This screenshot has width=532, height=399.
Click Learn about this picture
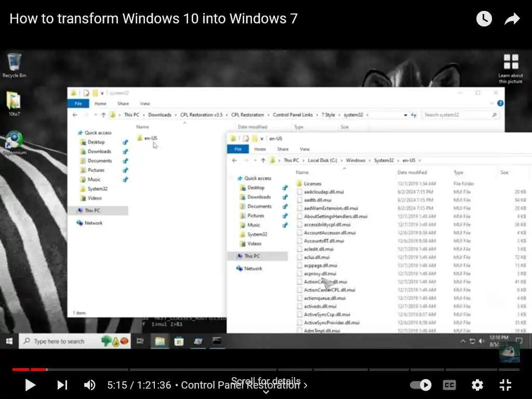[511, 69]
